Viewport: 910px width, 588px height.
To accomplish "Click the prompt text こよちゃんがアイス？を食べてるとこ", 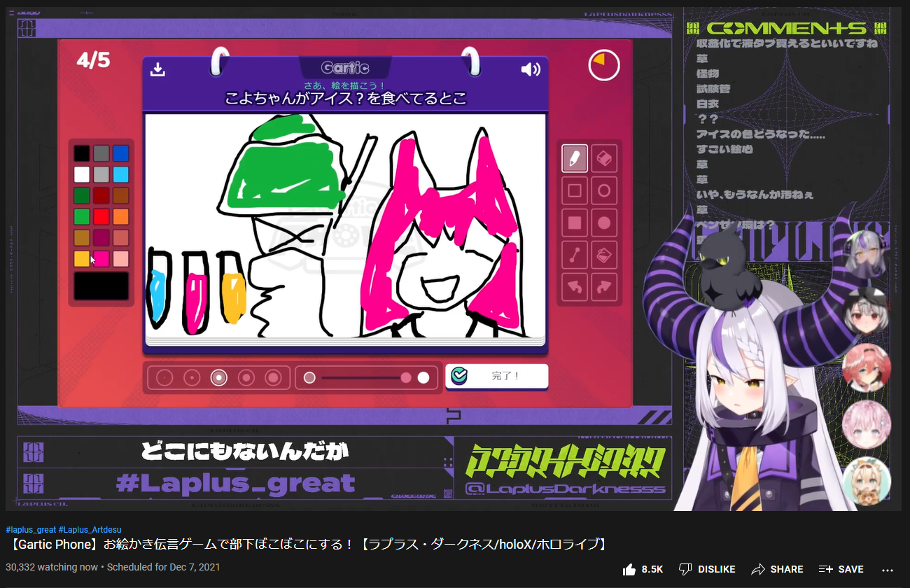I will coord(345,99).
